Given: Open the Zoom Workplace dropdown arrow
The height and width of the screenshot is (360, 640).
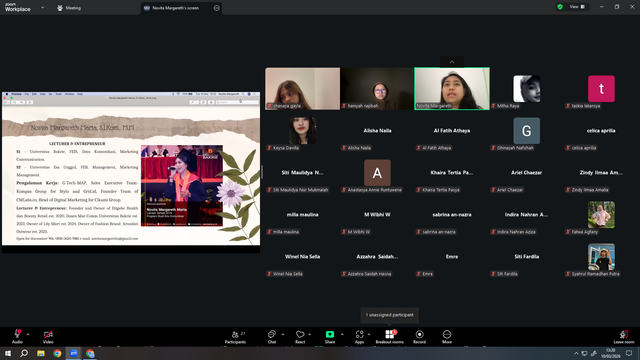Looking at the screenshot, I should pyautogui.click(x=42, y=7).
